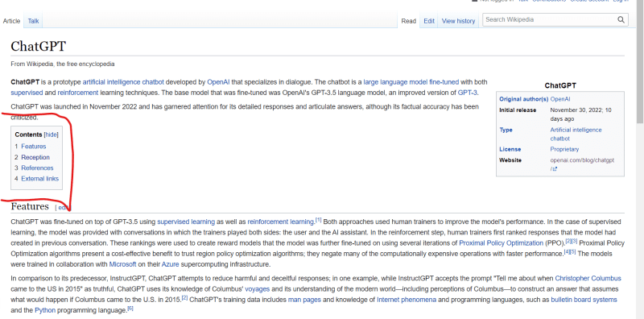The width and height of the screenshot is (644, 319).
Task: Click the search magnifier icon
Action: pos(621,19)
